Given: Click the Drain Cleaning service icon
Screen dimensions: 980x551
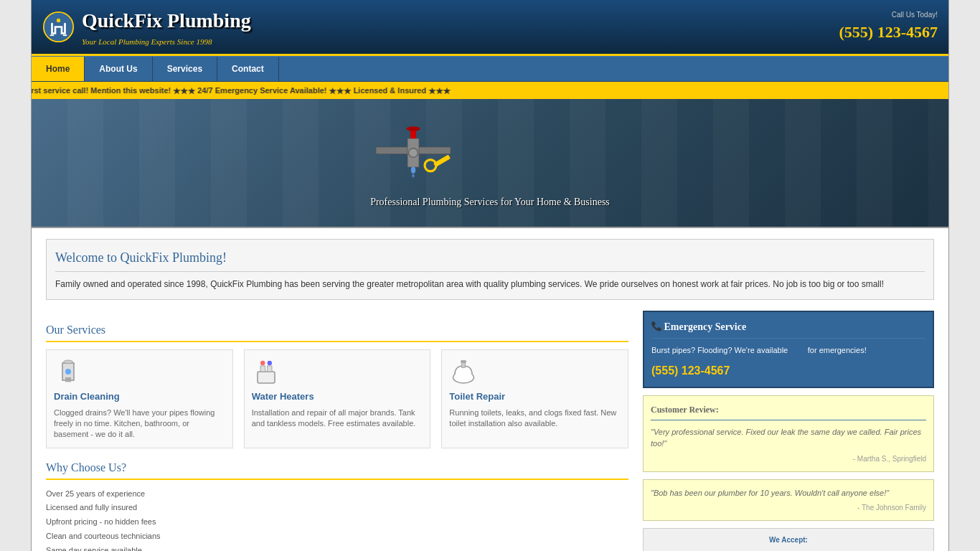Looking at the screenshot, I should [68, 372].
